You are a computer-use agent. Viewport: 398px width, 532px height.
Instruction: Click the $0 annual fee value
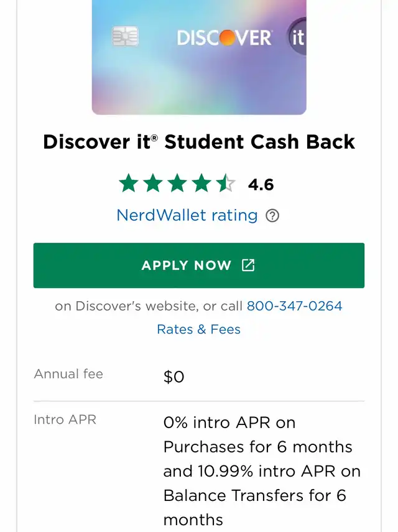(174, 377)
